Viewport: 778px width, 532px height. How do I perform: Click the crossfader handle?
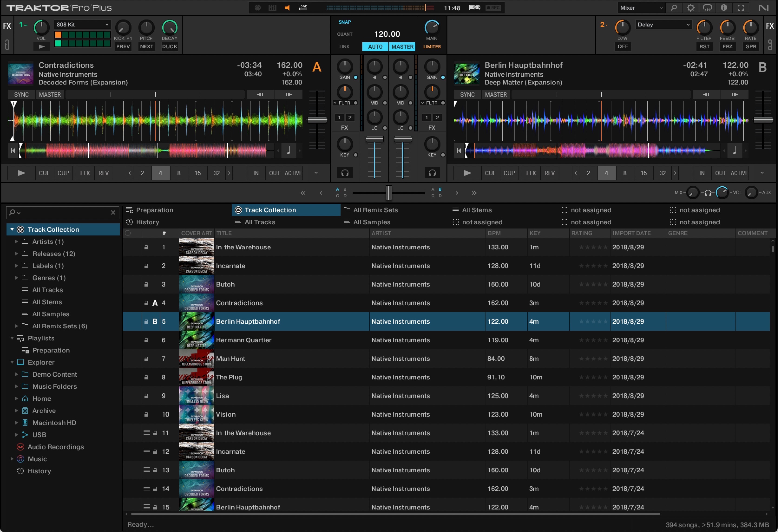click(388, 193)
